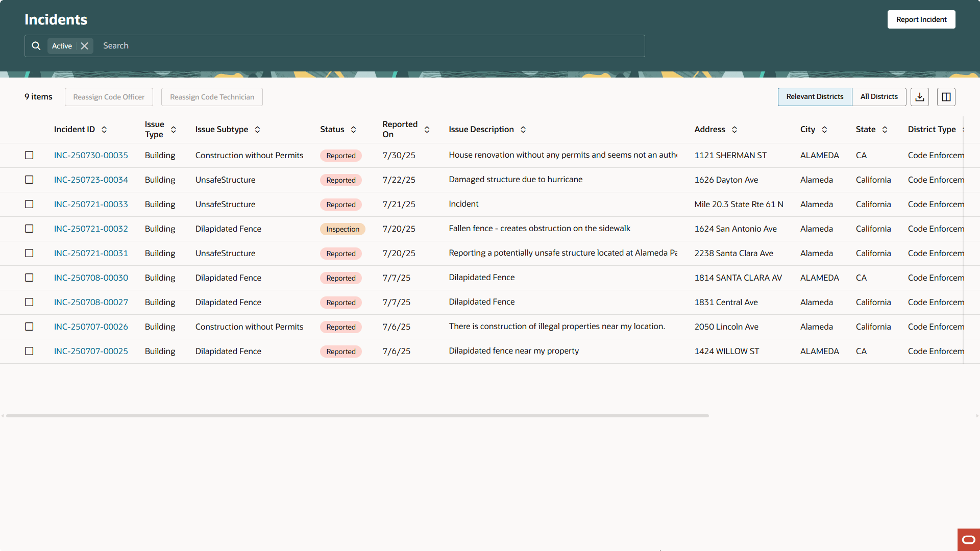This screenshot has width=980, height=551.
Task: Click the horizontal table scrollbar
Action: click(357, 416)
